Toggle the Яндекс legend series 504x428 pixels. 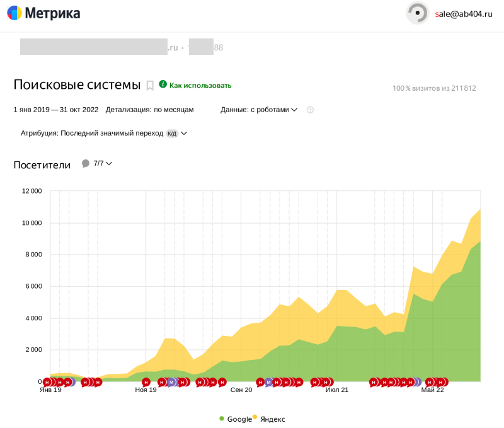pyautogui.click(x=269, y=419)
